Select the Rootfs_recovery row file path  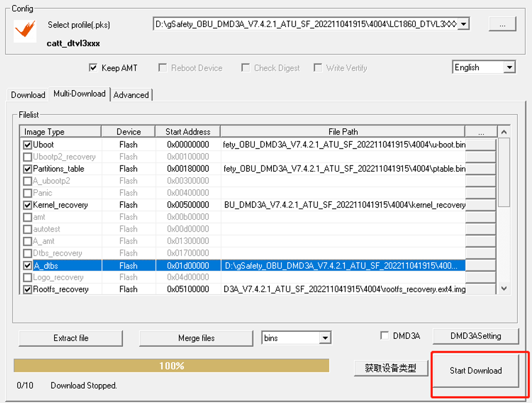tap(344, 289)
